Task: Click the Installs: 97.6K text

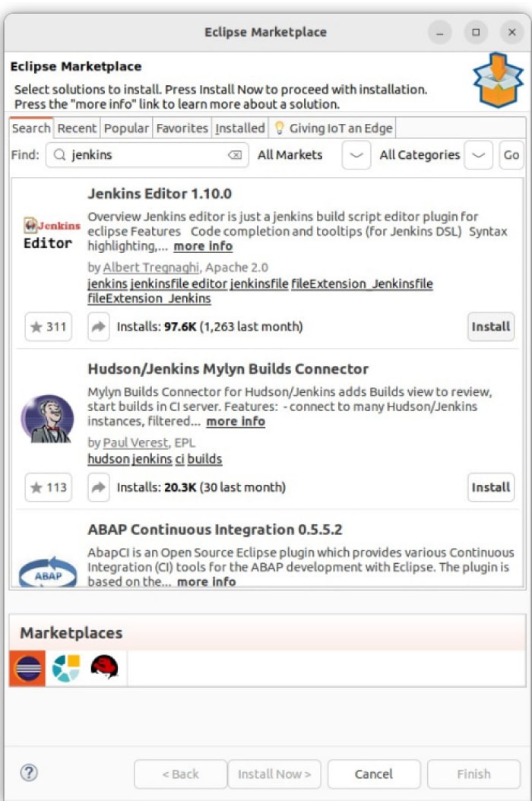Action: pyautogui.click(x=210, y=327)
